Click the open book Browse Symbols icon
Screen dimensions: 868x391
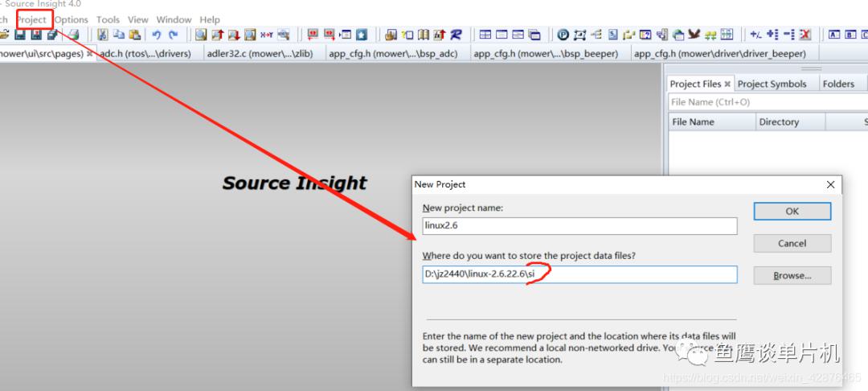424,35
